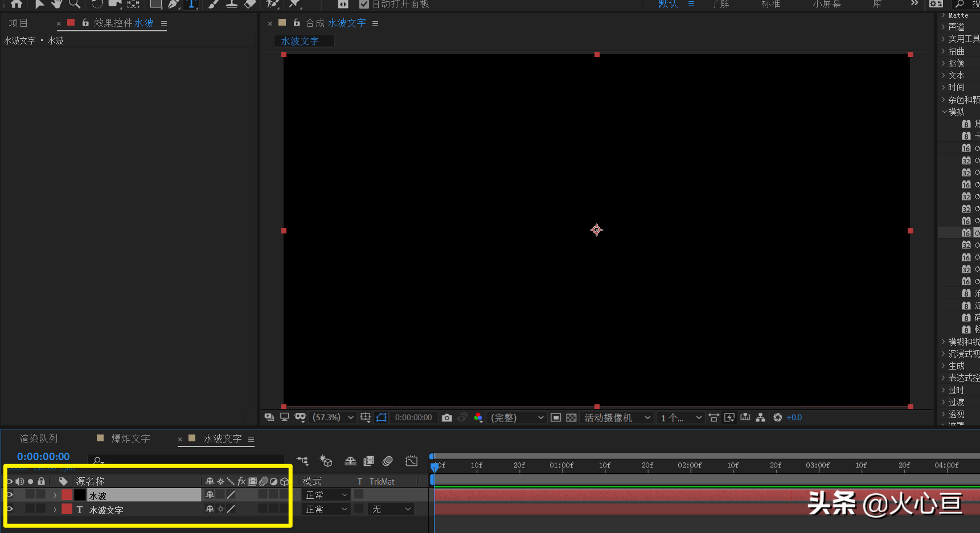Toggle continuous rasterize on 水波文字 layer
This screenshot has height=533, width=980.
pos(220,509)
